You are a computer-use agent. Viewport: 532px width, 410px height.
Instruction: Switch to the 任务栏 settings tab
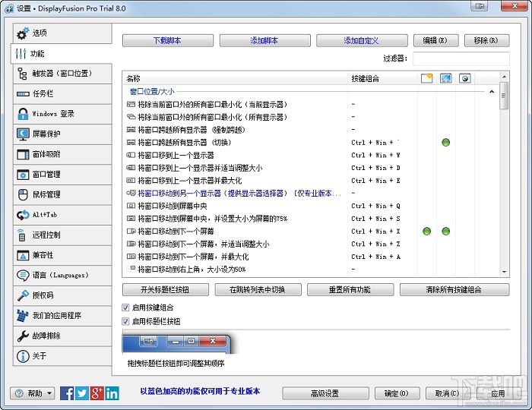[61, 93]
